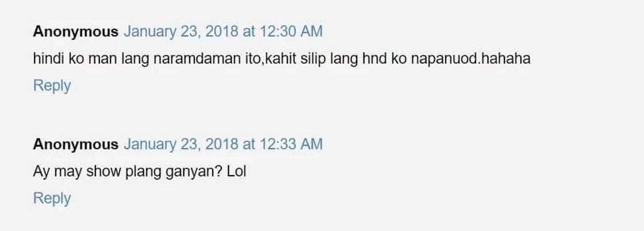Click Reply under the 12:33 AM comment
Image resolution: width=644 pixels, height=231 pixels.
point(52,199)
